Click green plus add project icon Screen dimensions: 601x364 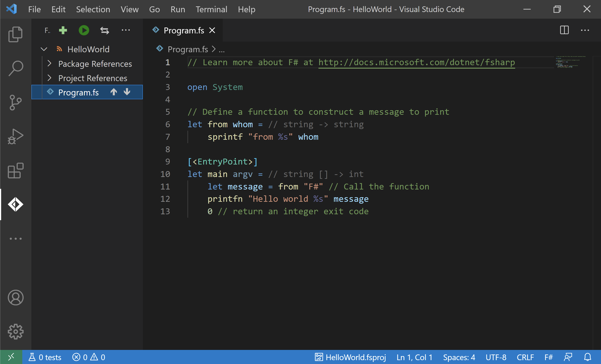[x=63, y=30]
